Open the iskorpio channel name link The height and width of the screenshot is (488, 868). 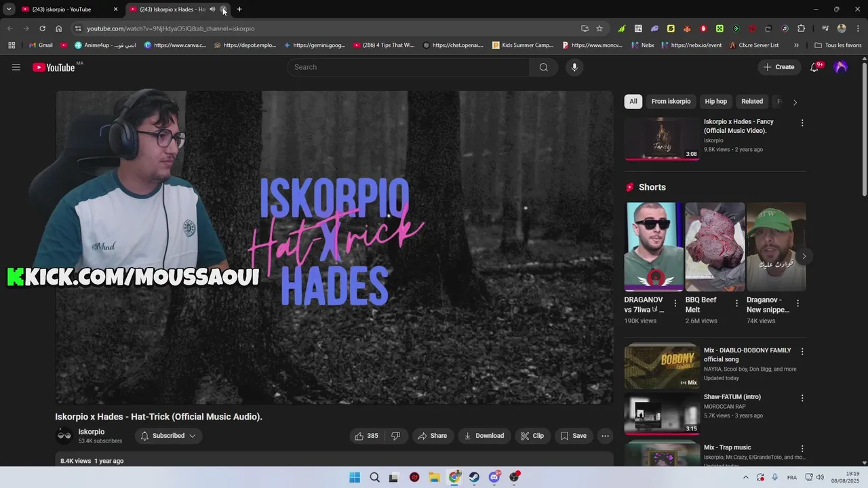click(x=92, y=432)
